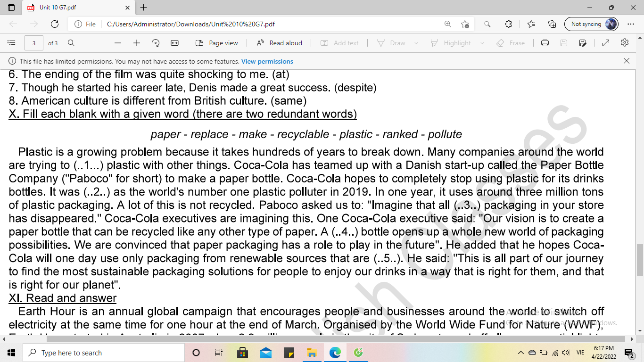Print the PDF document
Image resolution: width=644 pixels, height=362 pixels.
point(545,43)
